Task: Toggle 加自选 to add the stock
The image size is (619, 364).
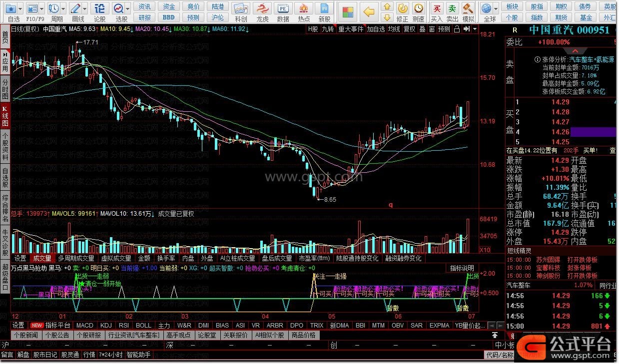Action: (376, 29)
